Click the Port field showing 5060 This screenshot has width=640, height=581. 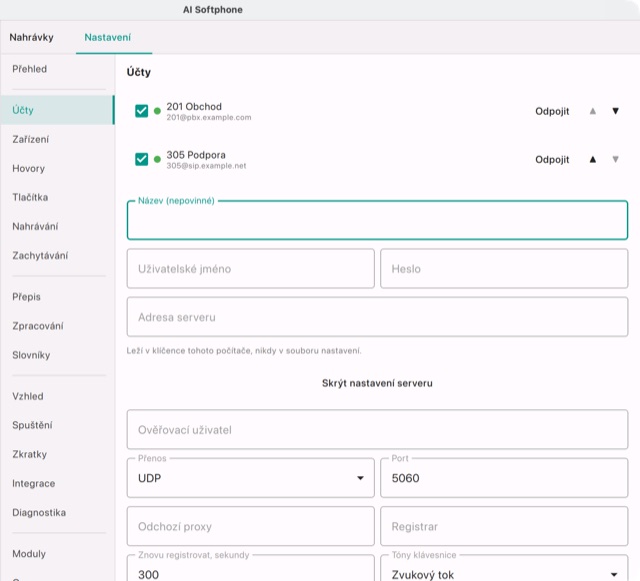click(x=504, y=478)
